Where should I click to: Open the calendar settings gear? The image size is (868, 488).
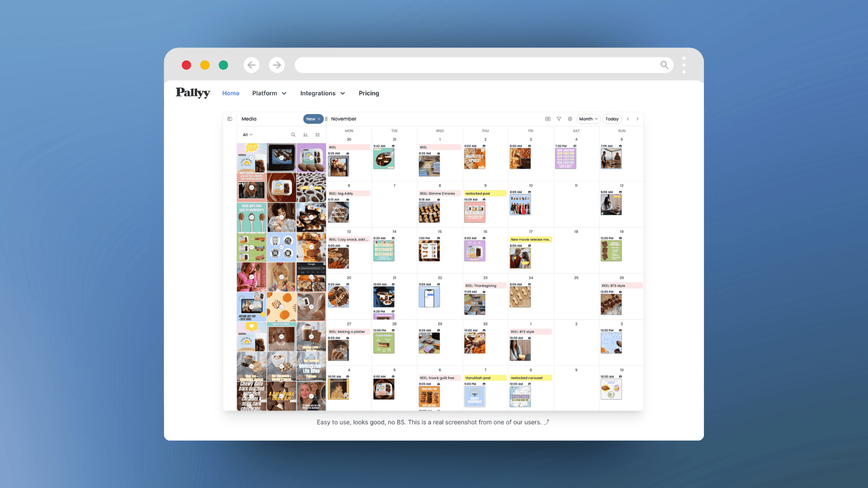(x=570, y=118)
